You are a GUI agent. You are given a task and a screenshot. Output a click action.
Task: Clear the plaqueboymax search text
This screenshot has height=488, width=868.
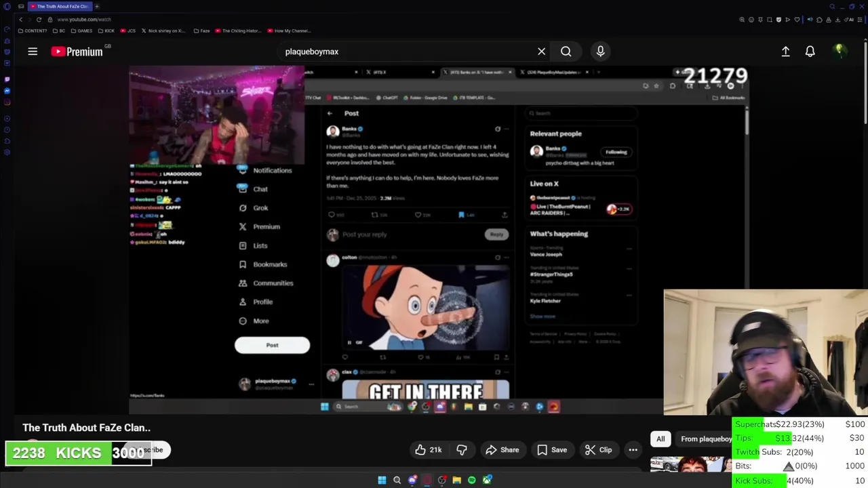541,52
